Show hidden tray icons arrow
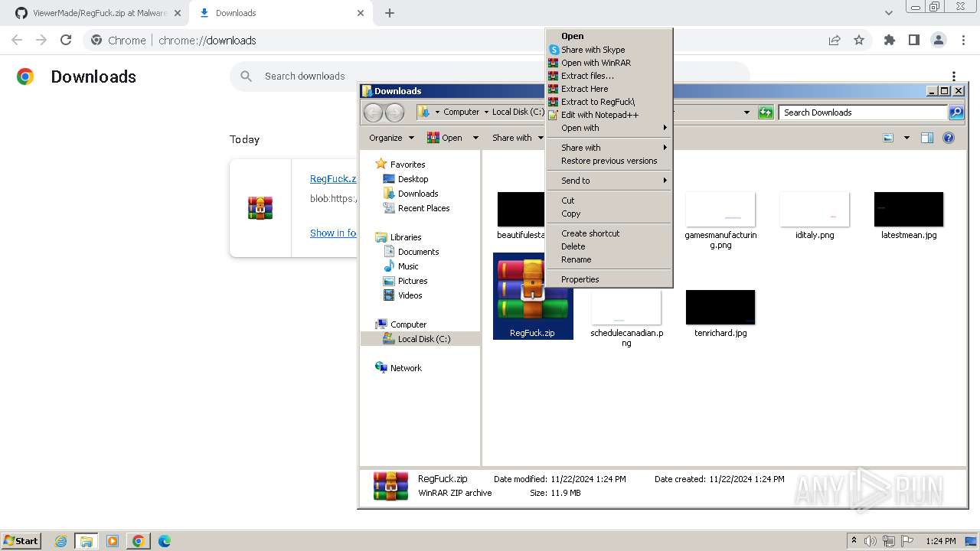This screenshot has height=551, width=980. 854,541
